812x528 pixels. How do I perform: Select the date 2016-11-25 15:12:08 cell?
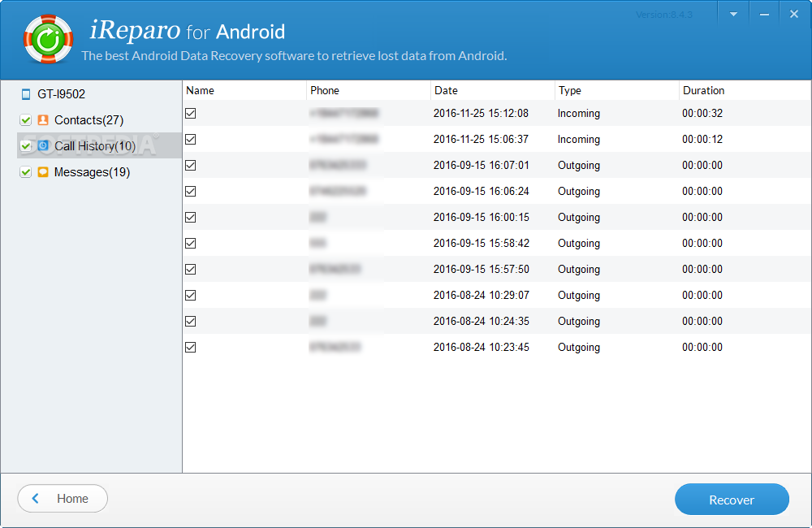(481, 113)
